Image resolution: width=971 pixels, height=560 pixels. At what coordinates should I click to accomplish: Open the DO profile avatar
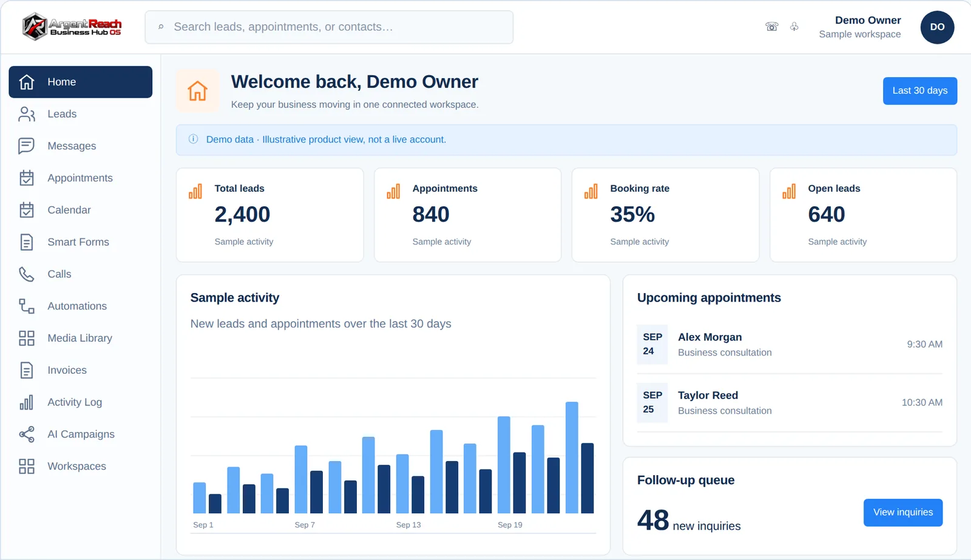coord(937,27)
